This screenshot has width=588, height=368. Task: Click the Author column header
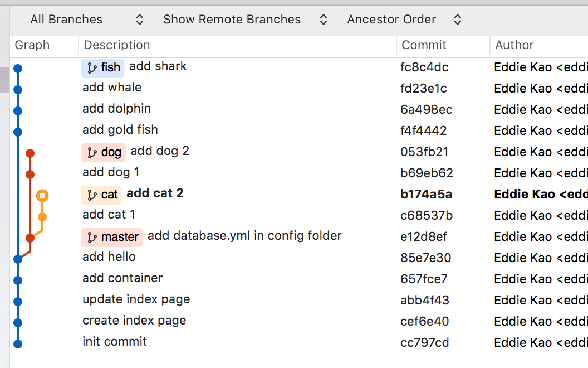tap(514, 45)
